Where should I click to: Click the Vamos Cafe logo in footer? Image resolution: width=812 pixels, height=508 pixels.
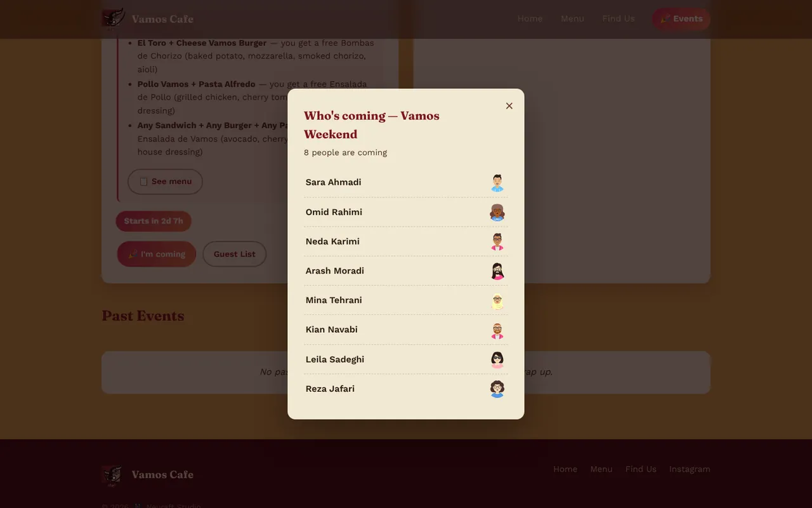[112, 475]
